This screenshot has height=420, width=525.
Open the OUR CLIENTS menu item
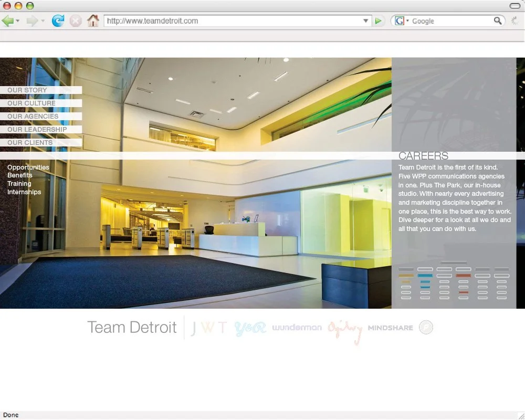(x=41, y=142)
